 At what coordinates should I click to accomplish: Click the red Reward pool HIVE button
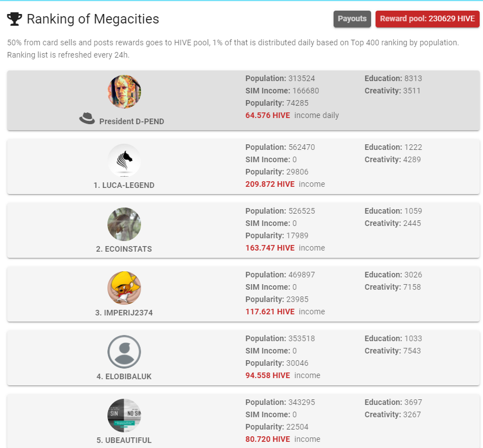pyautogui.click(x=427, y=19)
